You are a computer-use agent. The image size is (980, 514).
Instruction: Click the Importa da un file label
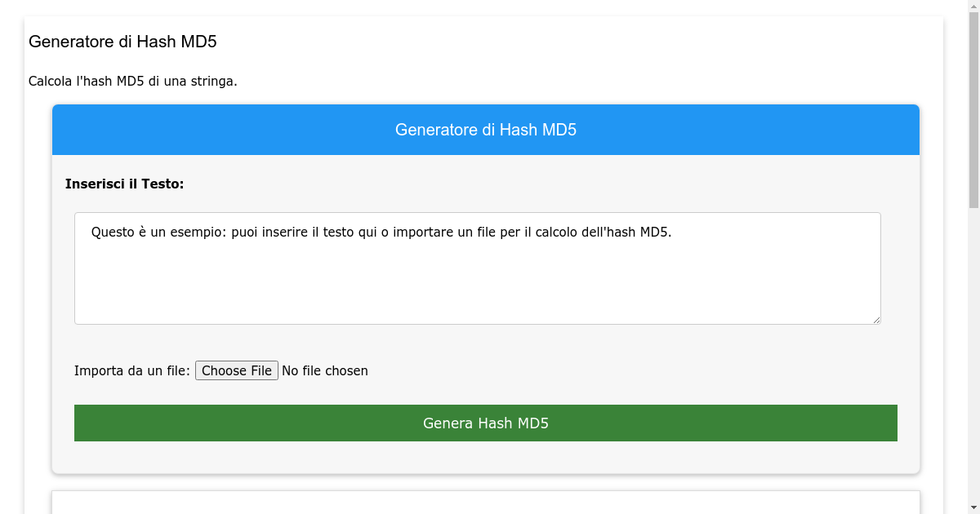coord(131,370)
